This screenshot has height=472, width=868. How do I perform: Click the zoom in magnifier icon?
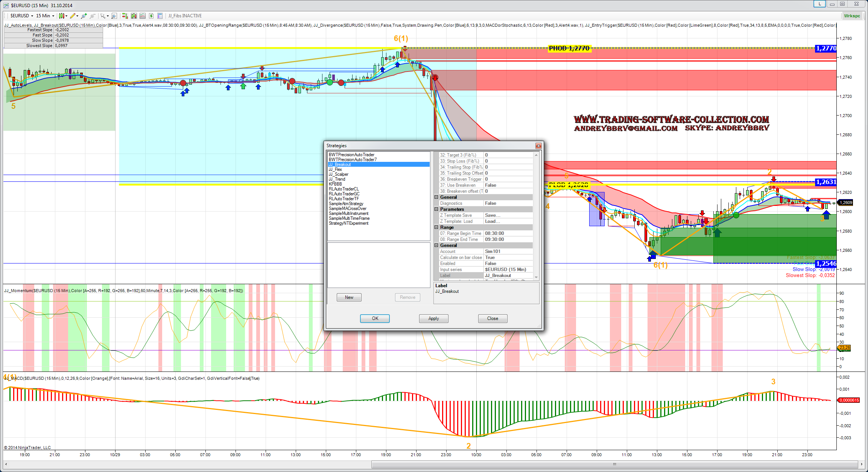(x=84, y=16)
